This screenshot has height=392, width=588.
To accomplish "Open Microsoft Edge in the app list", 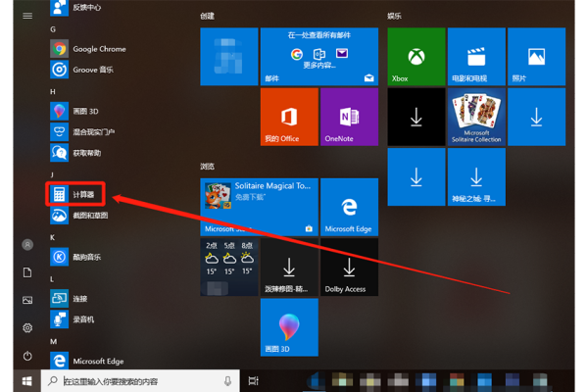I will click(87, 361).
